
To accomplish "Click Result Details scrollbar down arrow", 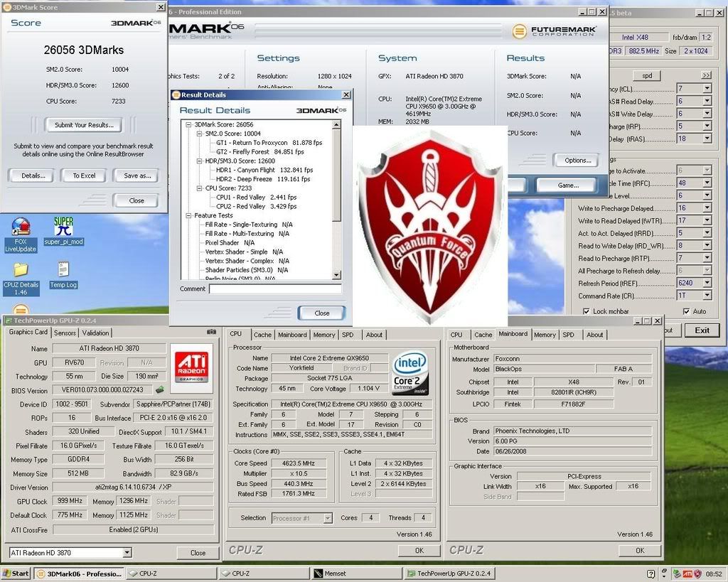I will click(337, 275).
